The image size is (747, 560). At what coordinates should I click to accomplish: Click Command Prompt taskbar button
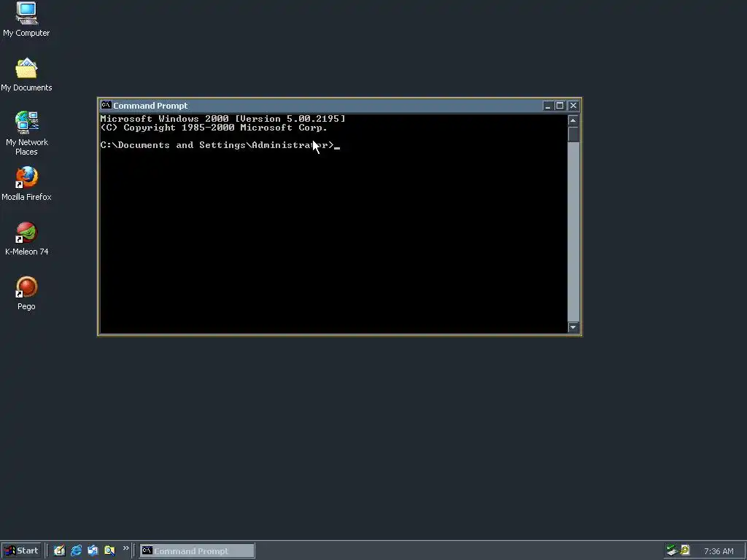click(197, 551)
